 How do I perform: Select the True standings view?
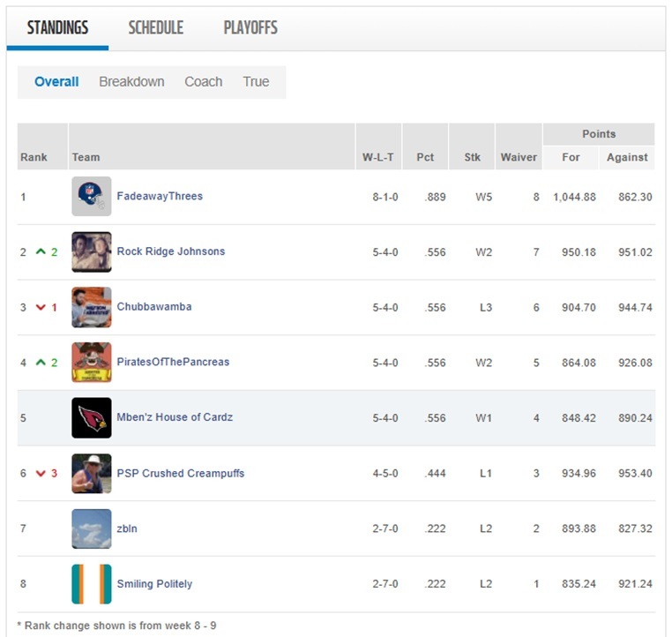coord(256,81)
